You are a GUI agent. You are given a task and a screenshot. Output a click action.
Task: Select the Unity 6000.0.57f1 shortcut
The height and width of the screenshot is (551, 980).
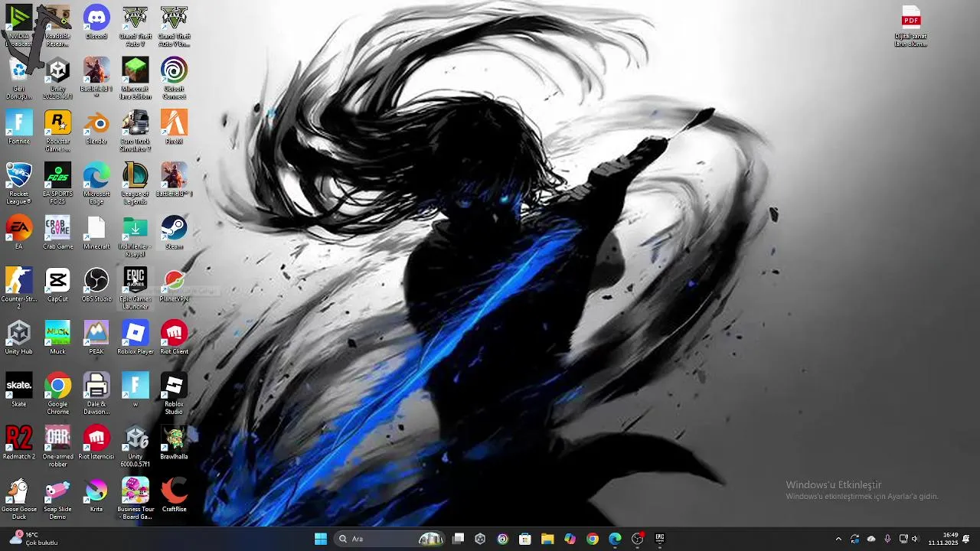pyautogui.click(x=136, y=446)
